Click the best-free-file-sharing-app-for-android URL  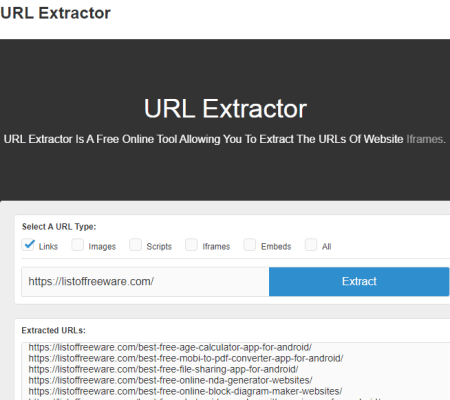pos(163,369)
